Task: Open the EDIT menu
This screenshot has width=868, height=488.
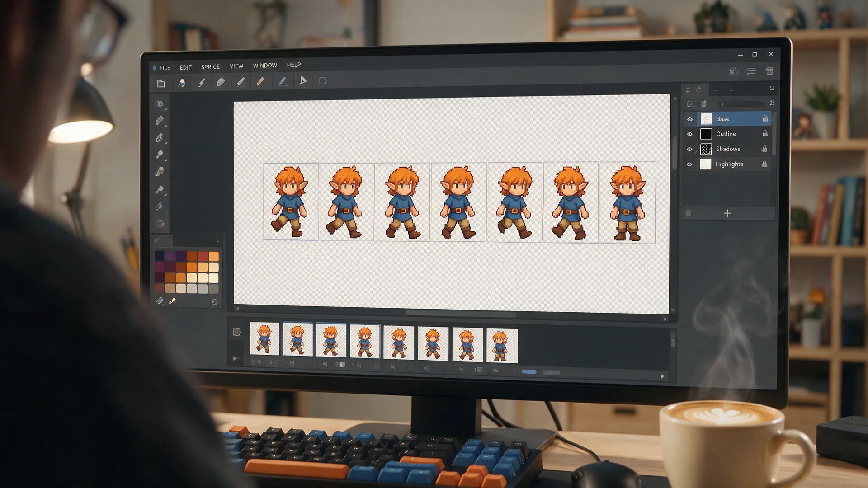Action: click(x=185, y=67)
